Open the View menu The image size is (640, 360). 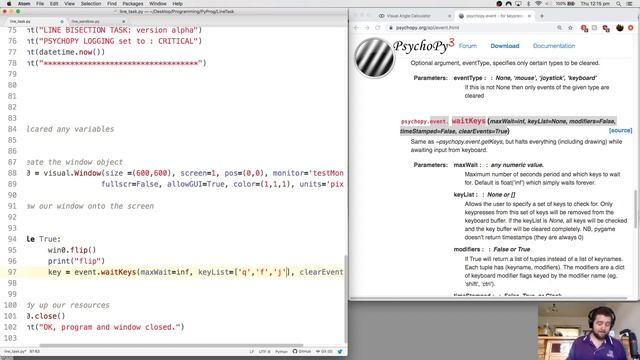69,4
